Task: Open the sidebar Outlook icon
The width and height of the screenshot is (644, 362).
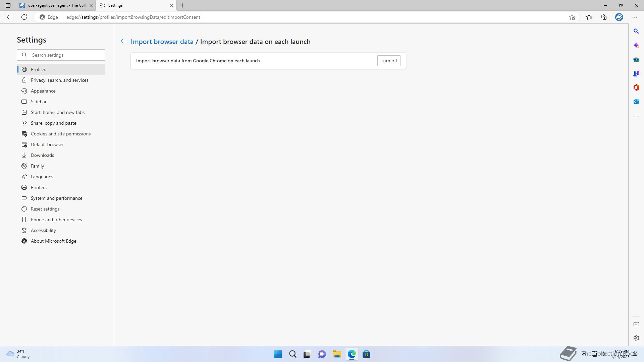Action: coord(636,102)
